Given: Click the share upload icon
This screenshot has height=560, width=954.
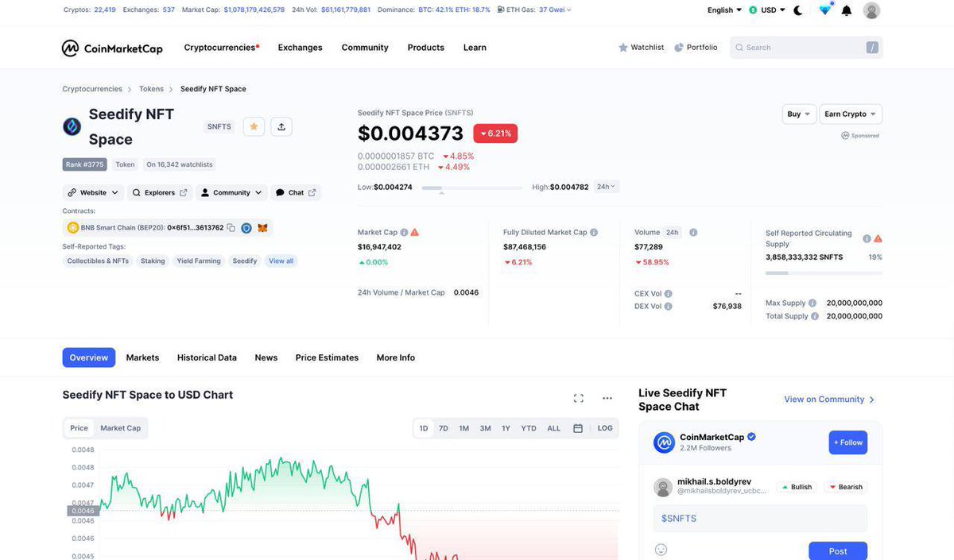Looking at the screenshot, I should [x=281, y=126].
